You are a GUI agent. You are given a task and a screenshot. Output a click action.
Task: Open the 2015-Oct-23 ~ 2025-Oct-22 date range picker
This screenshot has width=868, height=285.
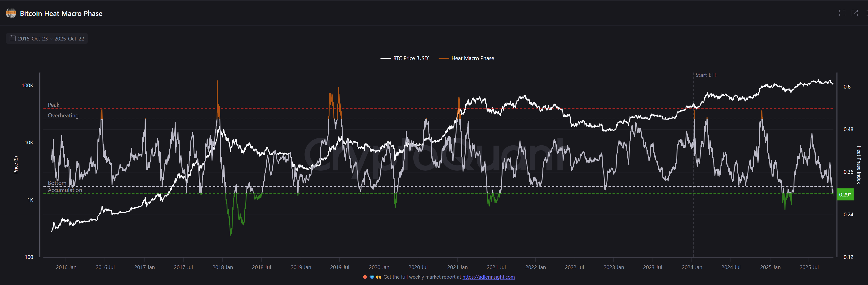coord(51,38)
